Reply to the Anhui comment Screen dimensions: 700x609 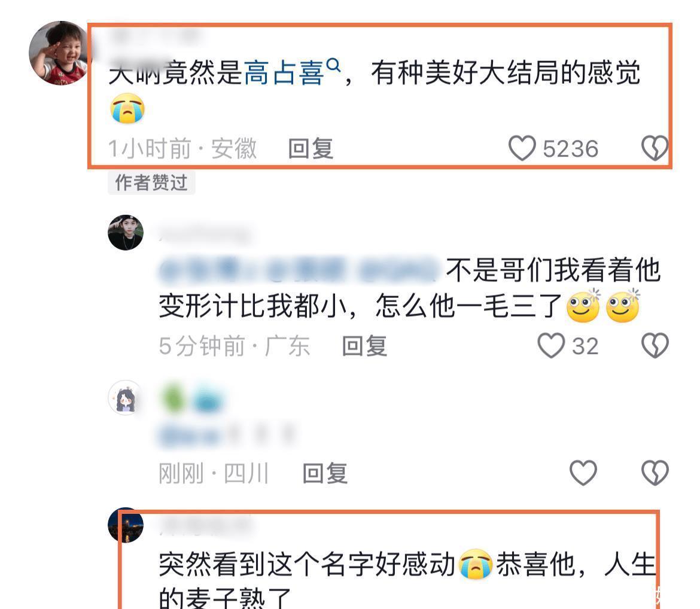tap(311, 149)
